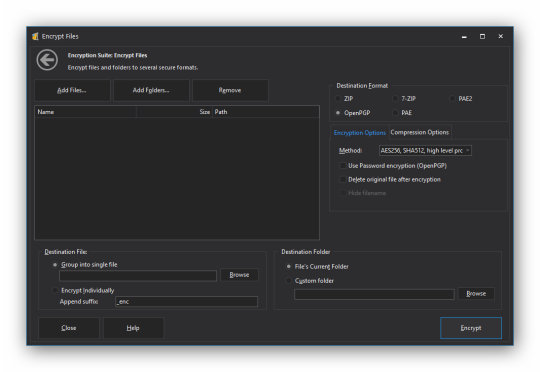Viewport: 540px width, 372px height.
Task: Click the Encrypt Files title bar app icon
Action: click(x=35, y=36)
